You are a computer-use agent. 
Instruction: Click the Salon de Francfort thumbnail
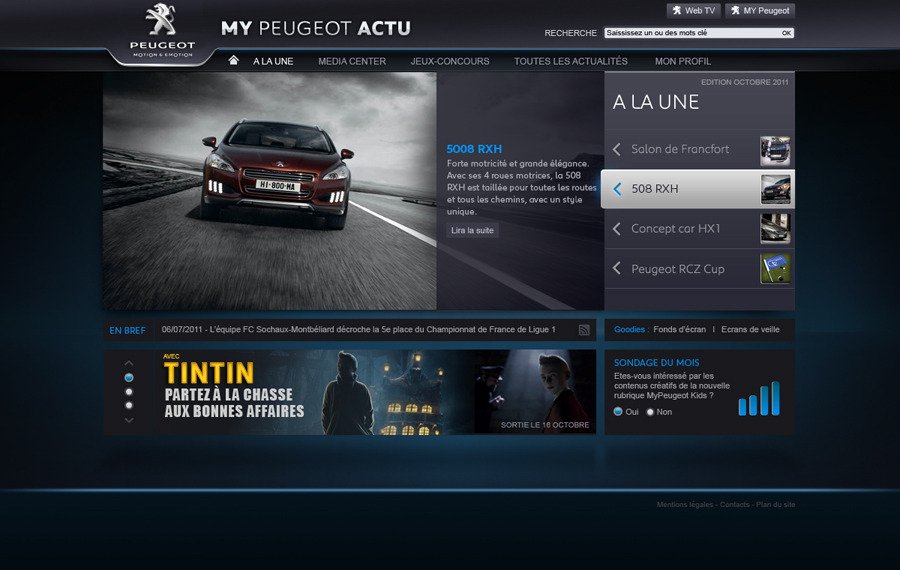(774, 150)
